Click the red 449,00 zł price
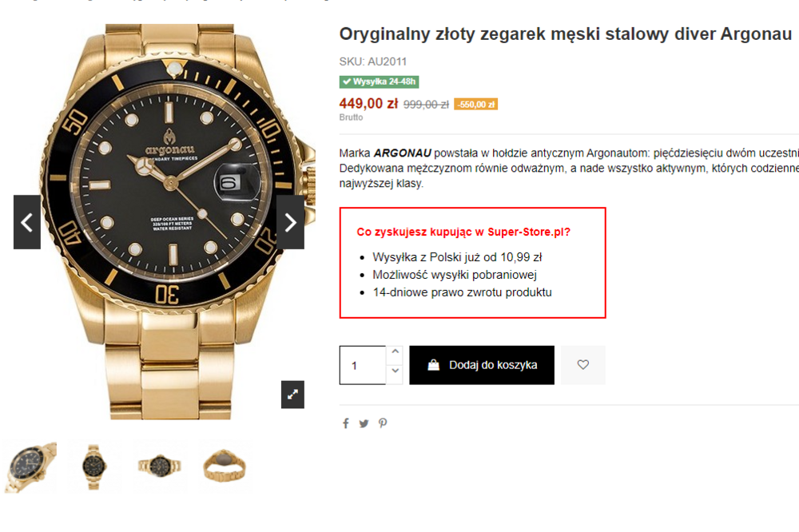 tap(368, 103)
